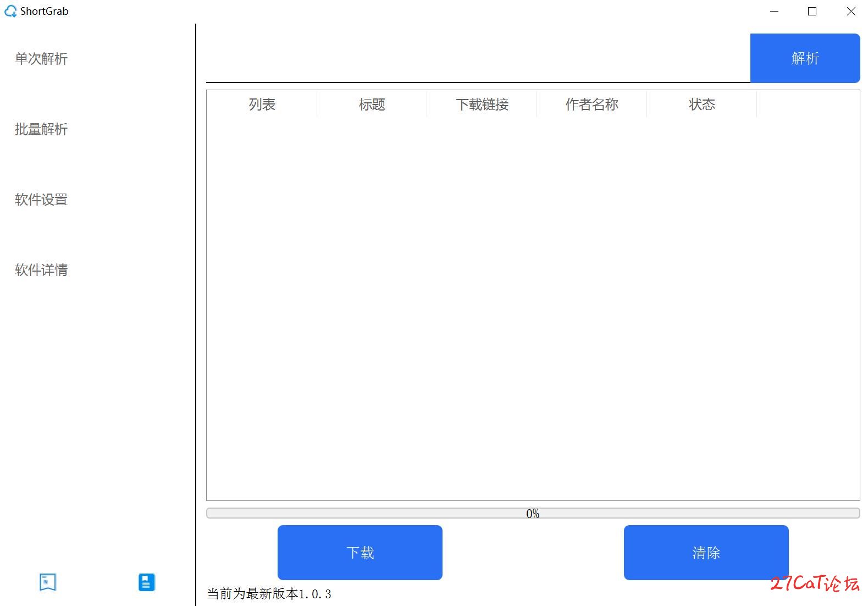868x606 pixels.
Task: Click the 下载链接 column header
Action: click(482, 104)
